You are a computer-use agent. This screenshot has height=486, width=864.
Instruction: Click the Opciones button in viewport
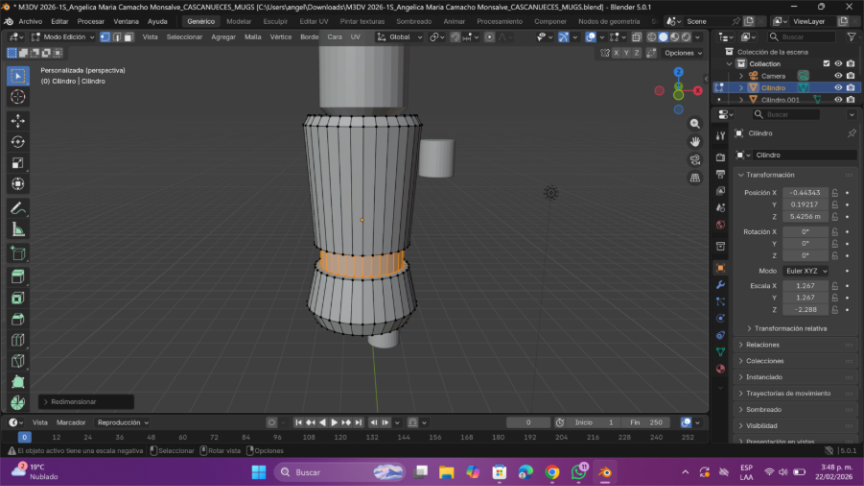point(681,53)
